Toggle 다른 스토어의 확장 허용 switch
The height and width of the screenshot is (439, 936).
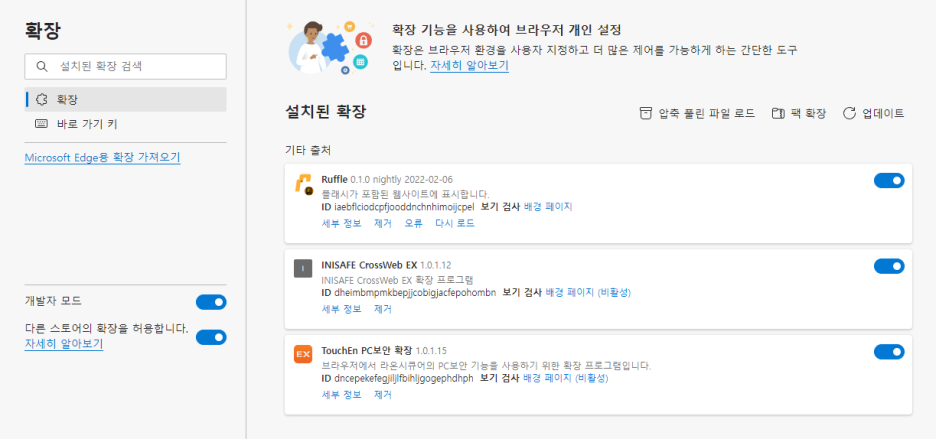coord(211,337)
